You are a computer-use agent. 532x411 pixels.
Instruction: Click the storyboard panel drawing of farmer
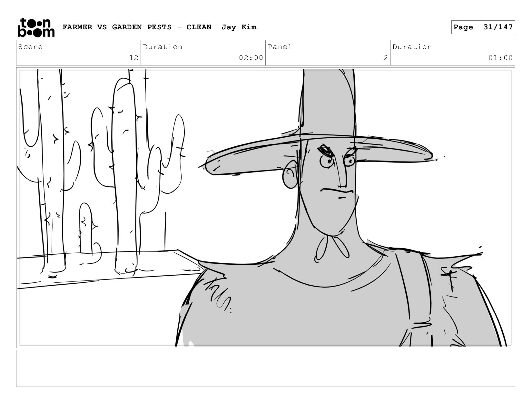click(265, 208)
